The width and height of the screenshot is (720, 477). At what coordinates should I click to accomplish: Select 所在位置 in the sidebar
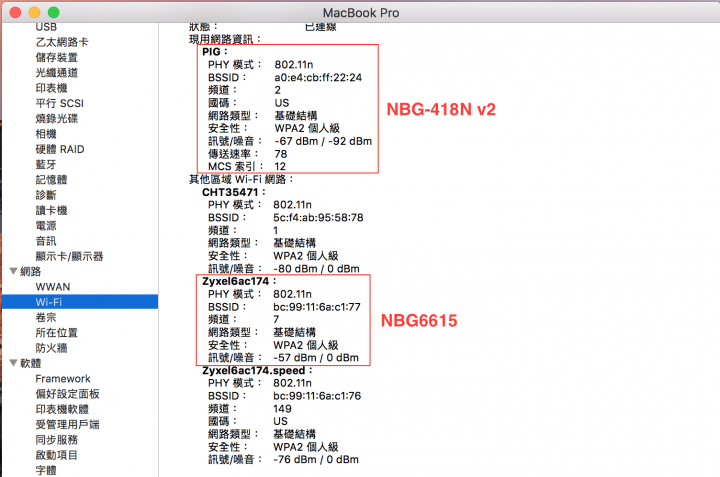point(57,332)
